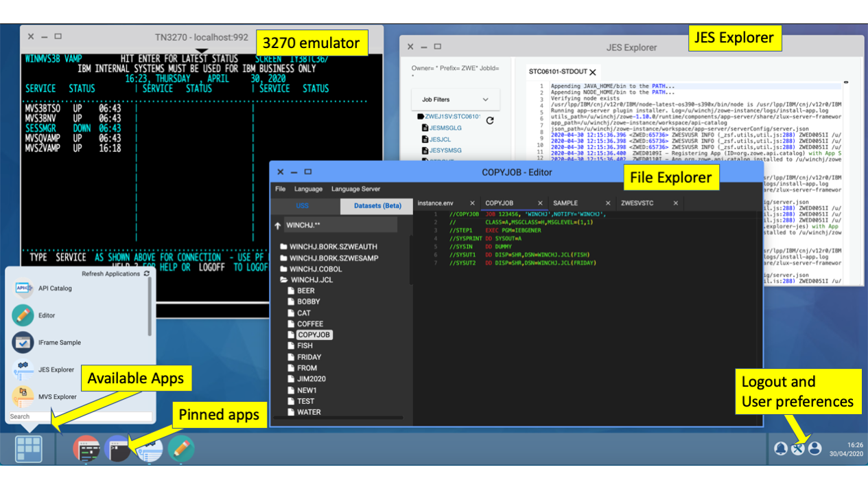Image resolution: width=868 pixels, height=489 pixels.
Task: Open notifications bell icon
Action: coord(780,448)
